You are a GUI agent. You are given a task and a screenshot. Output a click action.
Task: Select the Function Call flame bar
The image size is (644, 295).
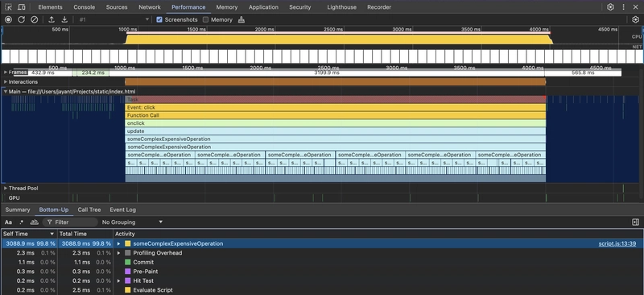[x=336, y=115]
